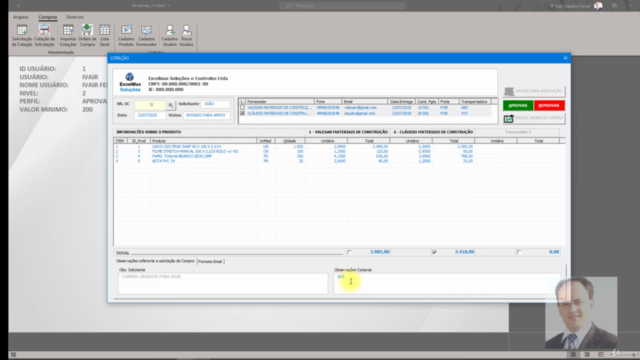This screenshot has width=640, height=360.
Task: Open Ordem de Compra cart icon
Action: coord(87,35)
